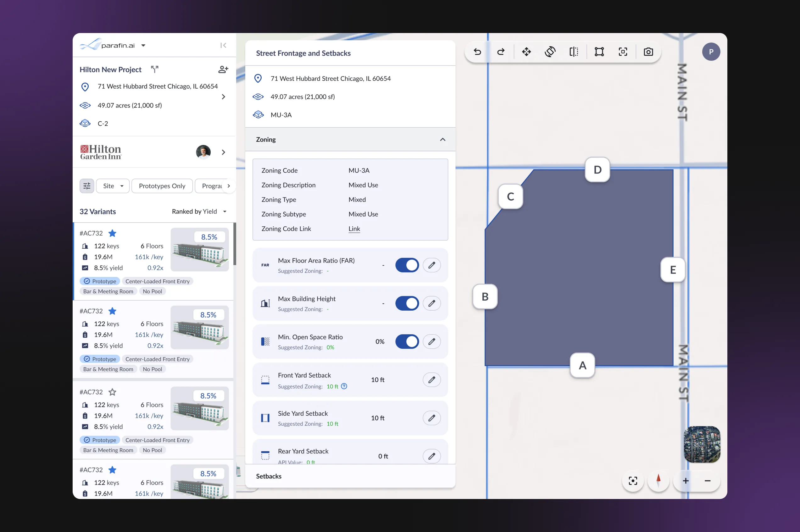Toggle Max Floor Area Ratio switch
Image resolution: width=800 pixels, height=532 pixels.
tap(407, 265)
